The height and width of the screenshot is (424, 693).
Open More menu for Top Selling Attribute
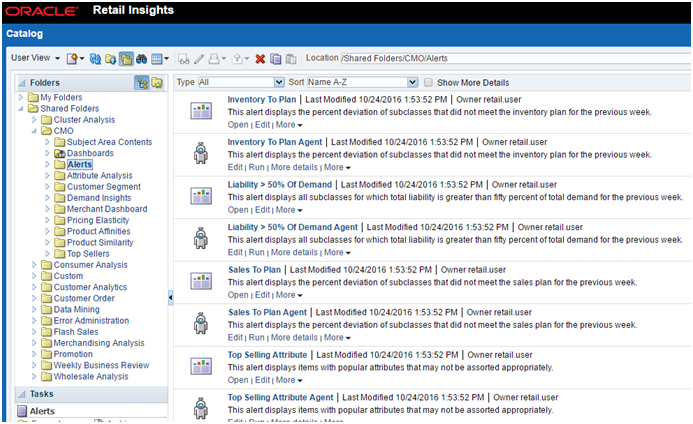289,380
